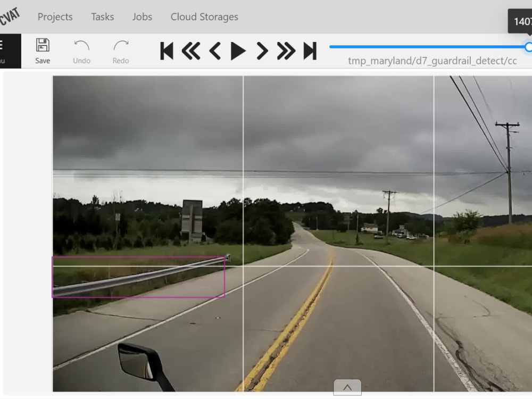Screen dimensions: 532x399
Task: Select the magenta guardrail bounding box
Action: coord(138,277)
